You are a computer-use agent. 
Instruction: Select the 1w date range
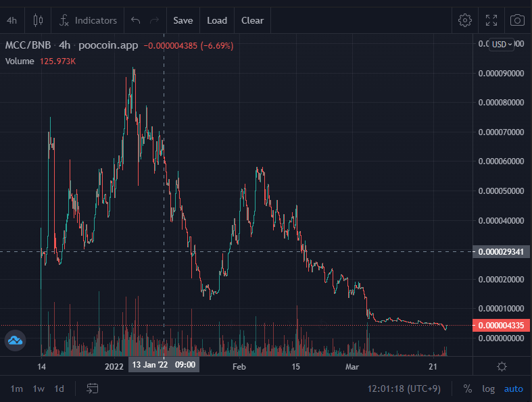coord(39,388)
